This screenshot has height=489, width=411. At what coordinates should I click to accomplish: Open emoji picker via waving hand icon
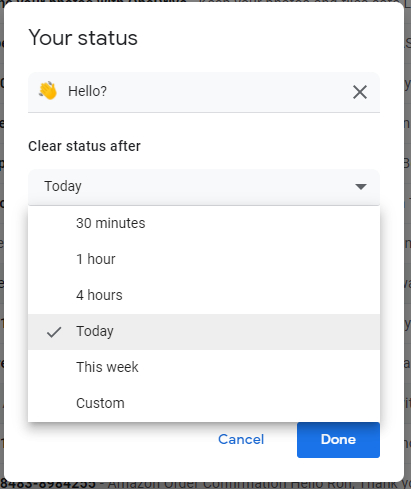pyautogui.click(x=48, y=91)
